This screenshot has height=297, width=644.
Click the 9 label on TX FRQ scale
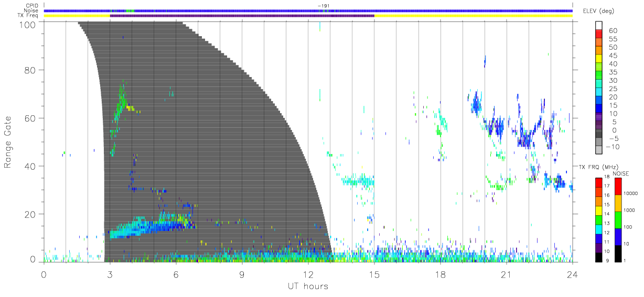(607, 261)
